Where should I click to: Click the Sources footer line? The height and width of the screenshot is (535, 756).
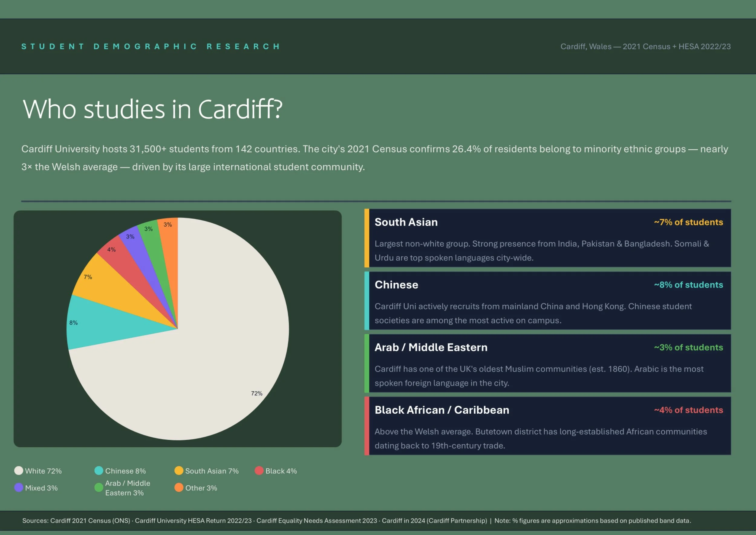(357, 520)
